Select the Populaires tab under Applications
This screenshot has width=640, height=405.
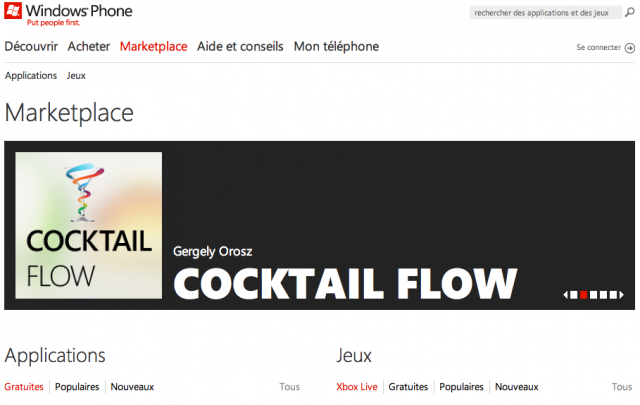pos(77,387)
